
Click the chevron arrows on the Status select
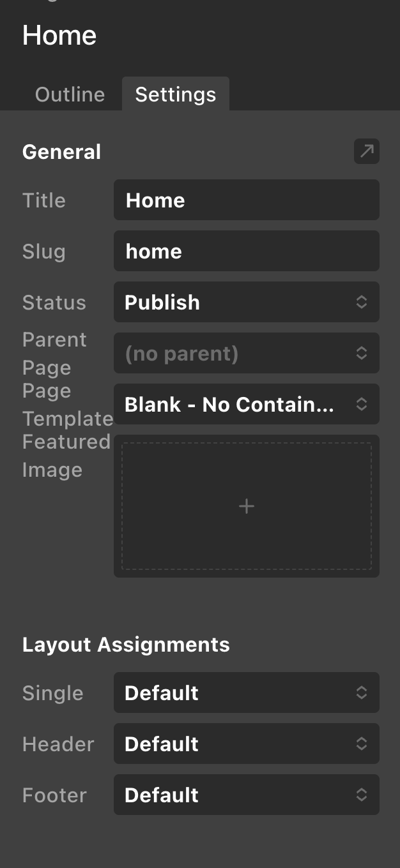pos(362,302)
